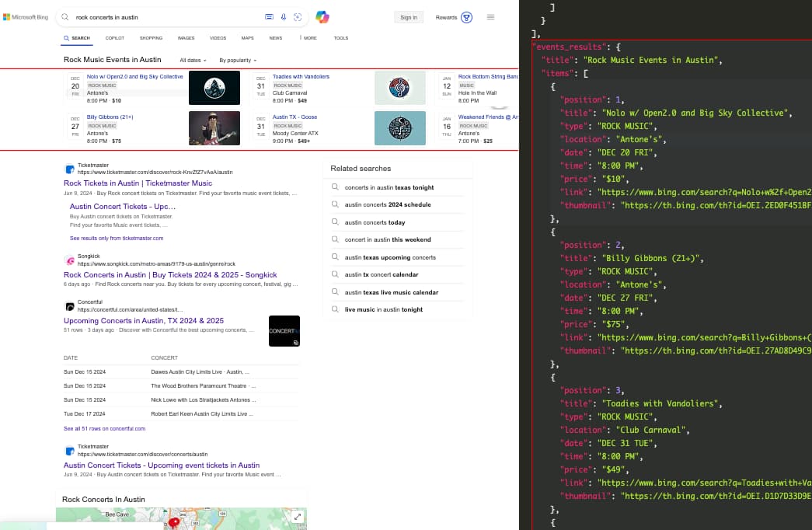The height and width of the screenshot is (530, 812).
Task: Open the By popularity sort dropdown
Action: [238, 60]
